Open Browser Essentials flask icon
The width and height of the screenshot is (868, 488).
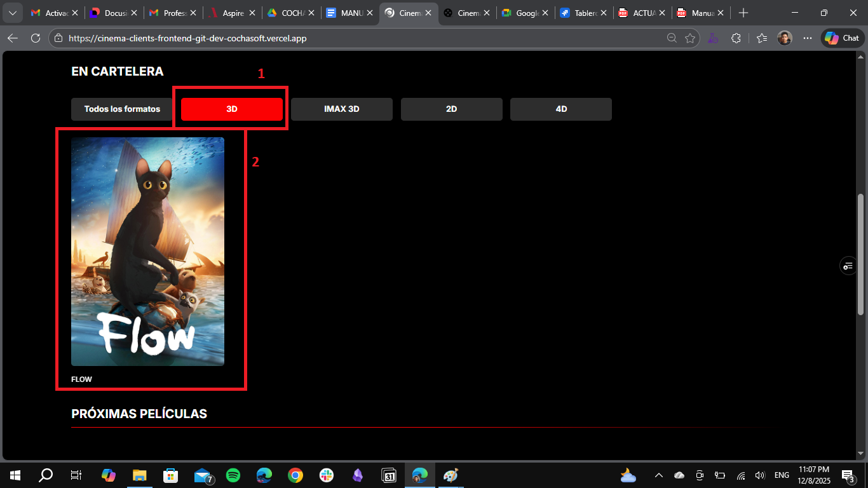(x=713, y=37)
